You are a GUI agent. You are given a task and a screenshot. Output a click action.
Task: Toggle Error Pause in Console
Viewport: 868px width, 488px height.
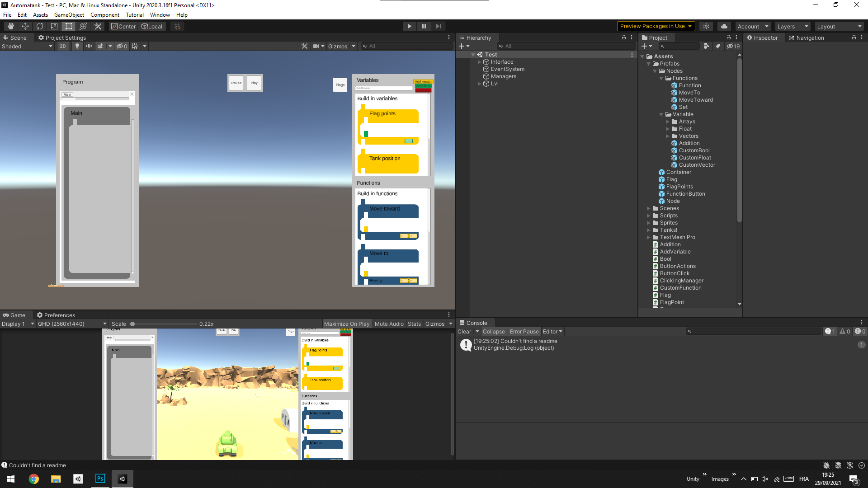(524, 331)
